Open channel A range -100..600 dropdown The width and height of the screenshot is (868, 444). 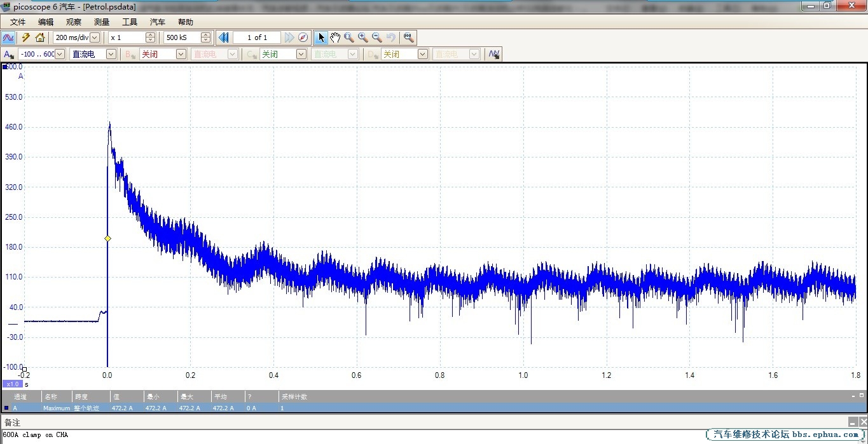point(60,54)
